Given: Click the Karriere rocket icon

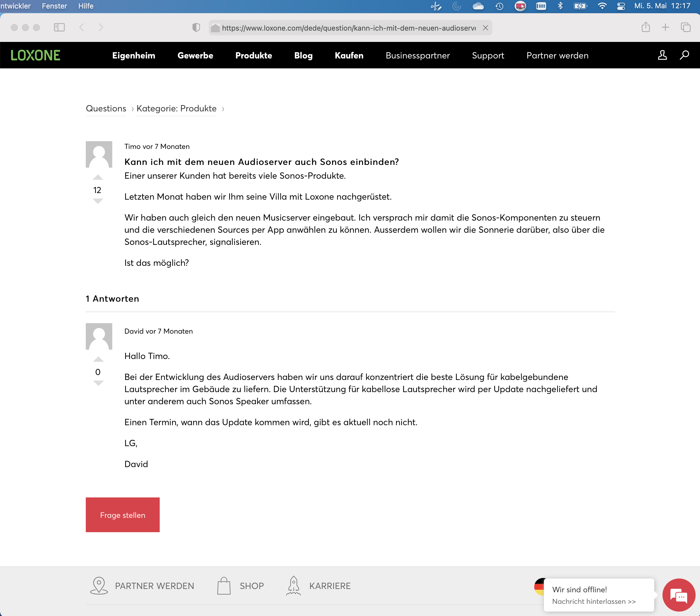Looking at the screenshot, I should coord(293,586).
